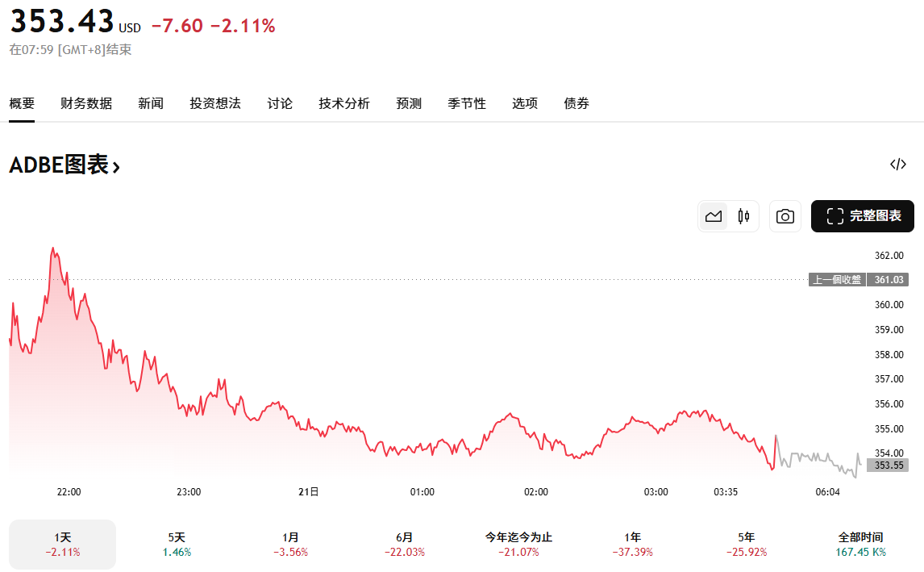Open the 季节性 tab
924x572 pixels.
click(x=467, y=104)
